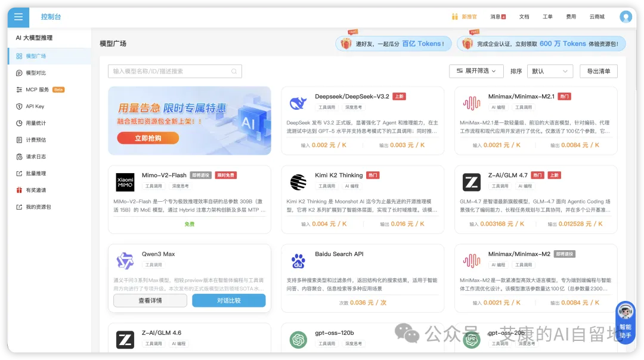
Task: Click the 限时免费 tag on Mimo-V2-Flash
Action: [226, 176]
